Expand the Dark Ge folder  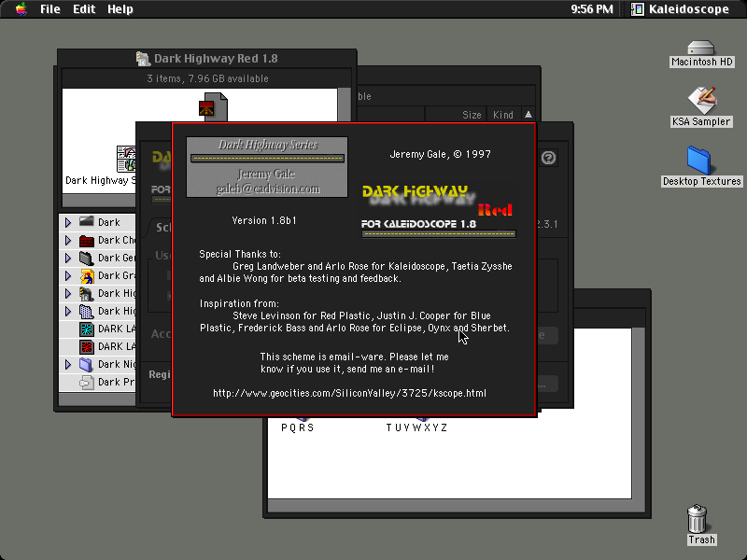coord(67,258)
